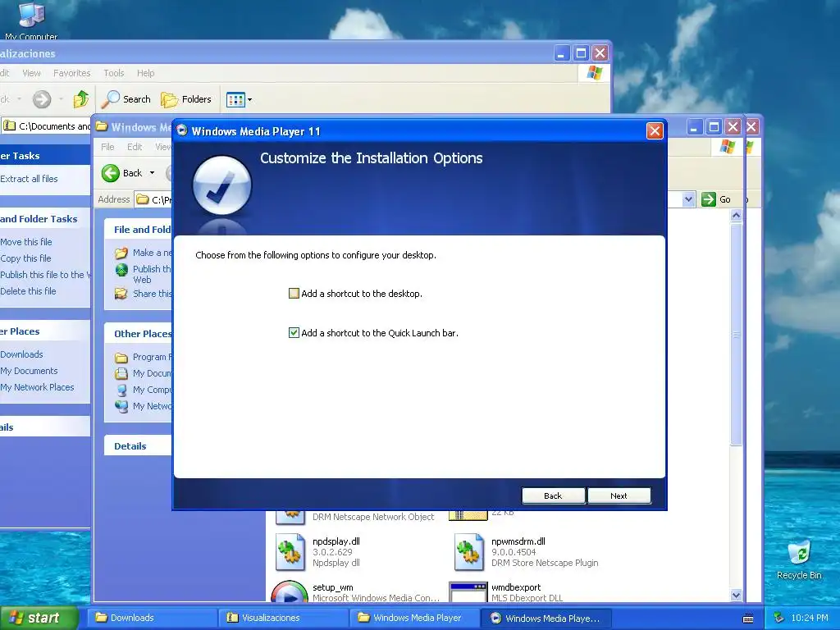Viewport: 840px width, 630px height.
Task: Open Views dropdown in Visualizaciones toolbar
Action: (x=239, y=99)
